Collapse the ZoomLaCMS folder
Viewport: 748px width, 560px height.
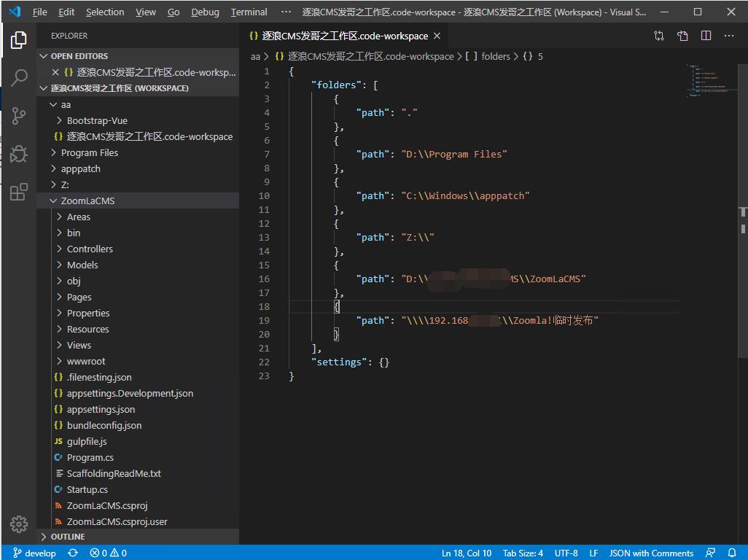(x=87, y=201)
